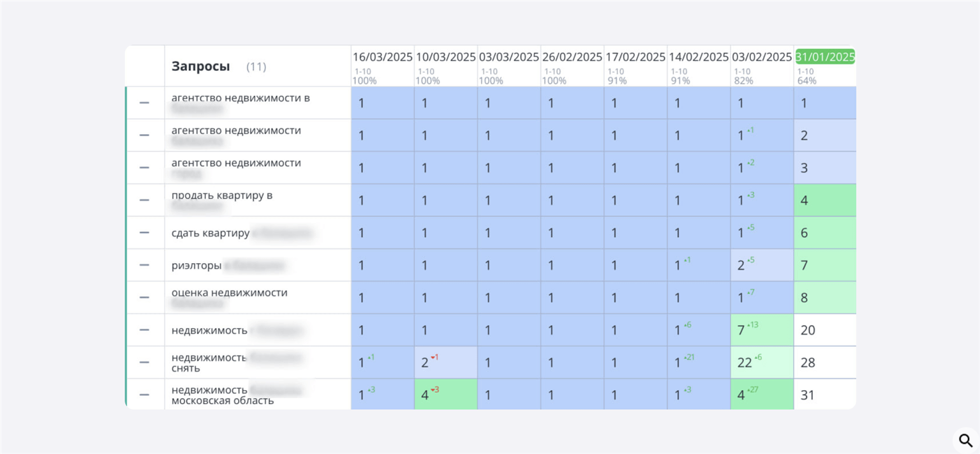Click minus icon for 'риэлторы' row
Screen dimensions: 980x454
[x=144, y=265]
